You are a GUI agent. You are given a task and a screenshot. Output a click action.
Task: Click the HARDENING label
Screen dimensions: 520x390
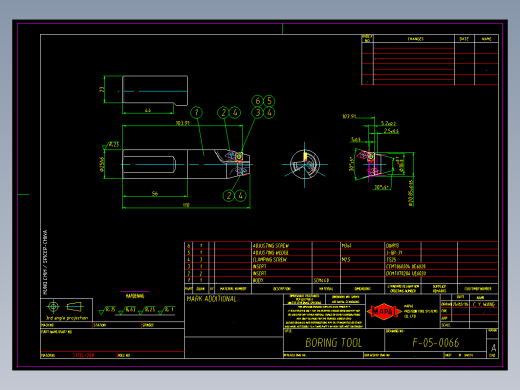pyautogui.click(x=135, y=296)
